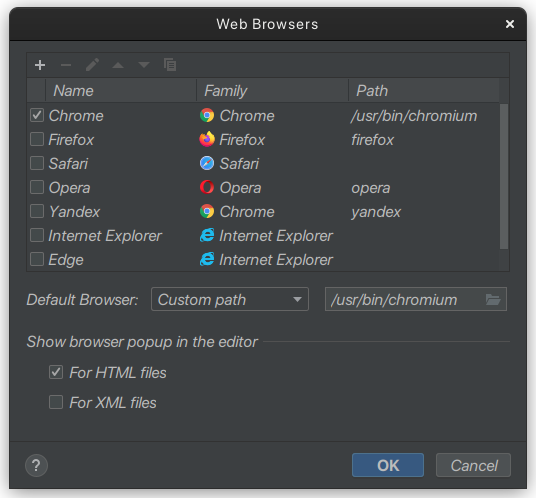Image resolution: width=536 pixels, height=498 pixels.
Task: Enable the Internet Explorer checkbox
Action: (37, 235)
